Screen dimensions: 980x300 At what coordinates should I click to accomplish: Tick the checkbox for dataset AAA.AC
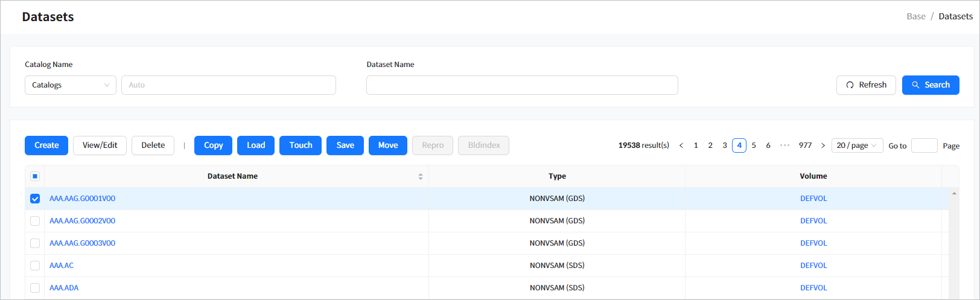coord(35,266)
